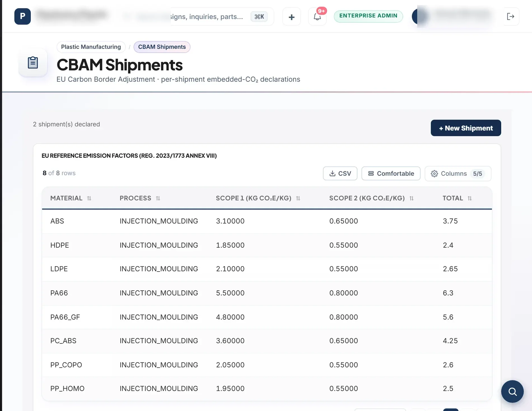Screen dimensions: 532x411
Task: Click the logout arrow icon
Action: click(511, 17)
